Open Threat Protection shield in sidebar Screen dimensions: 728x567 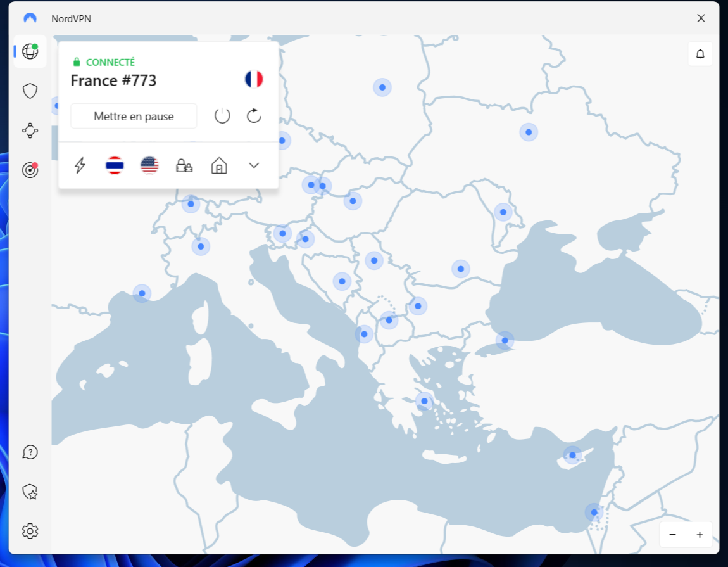(30, 91)
